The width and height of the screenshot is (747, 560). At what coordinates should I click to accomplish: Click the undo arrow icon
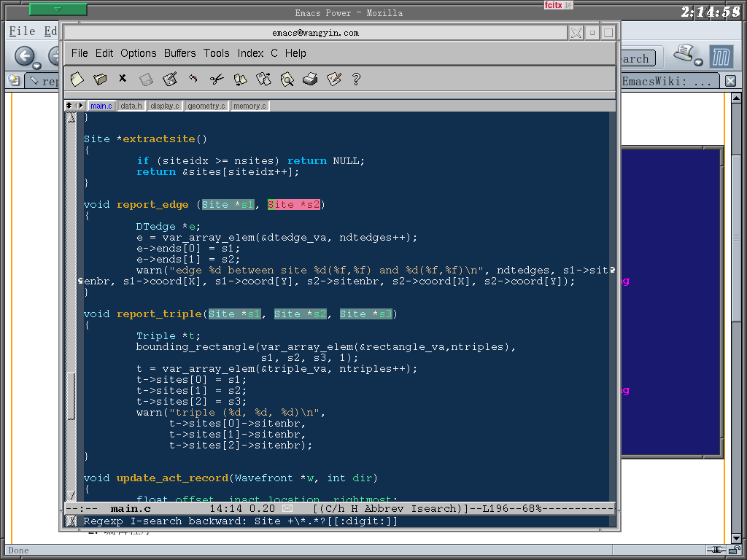193,79
